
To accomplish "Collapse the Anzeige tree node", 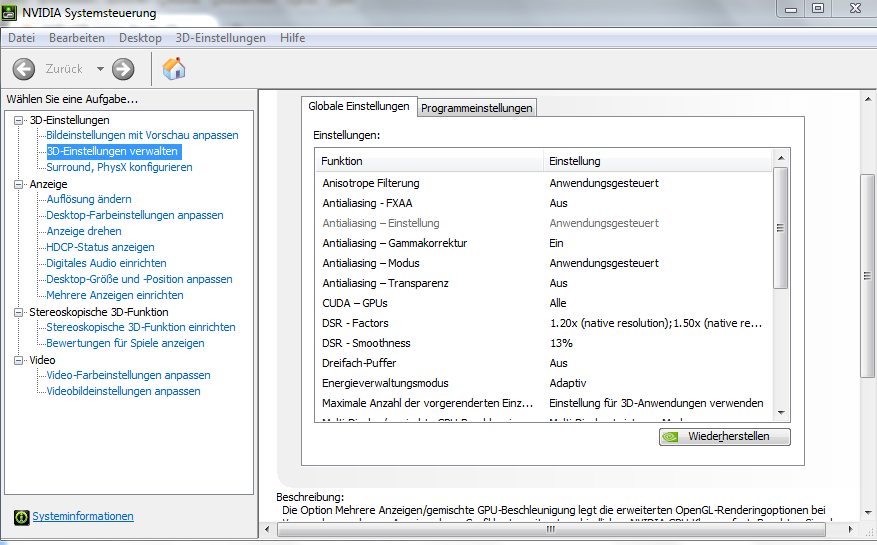I will tap(19, 184).
